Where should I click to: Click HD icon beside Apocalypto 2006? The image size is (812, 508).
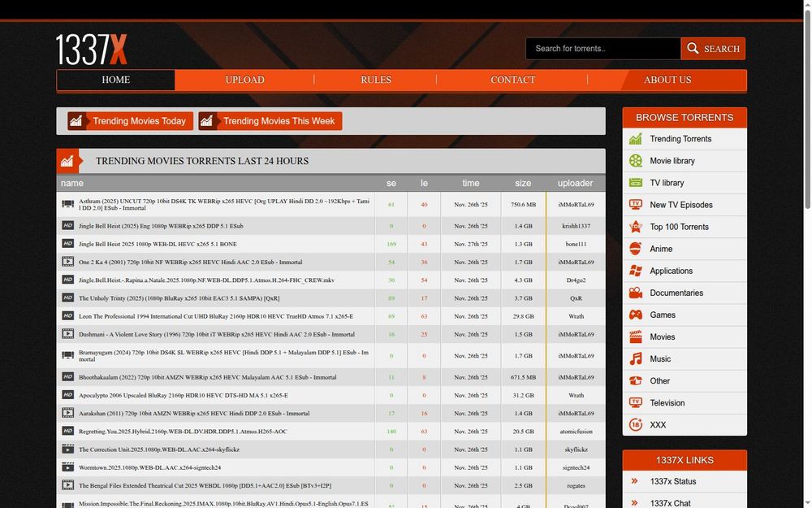coord(68,395)
